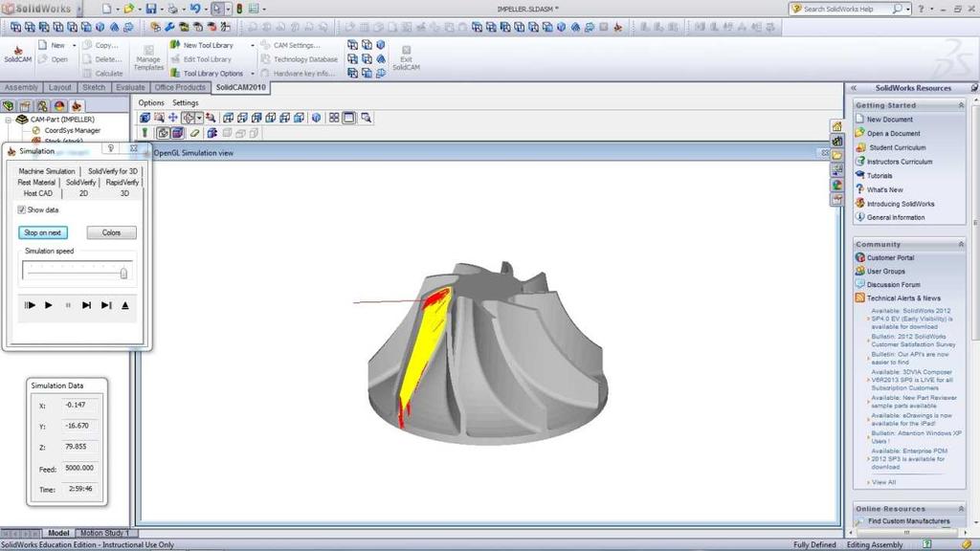Toggle the Show data checkbox
The image size is (980, 551).
22,209
